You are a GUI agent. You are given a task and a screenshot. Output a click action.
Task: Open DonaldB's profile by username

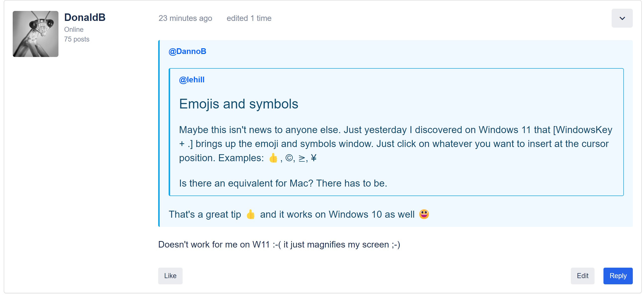[x=85, y=17]
